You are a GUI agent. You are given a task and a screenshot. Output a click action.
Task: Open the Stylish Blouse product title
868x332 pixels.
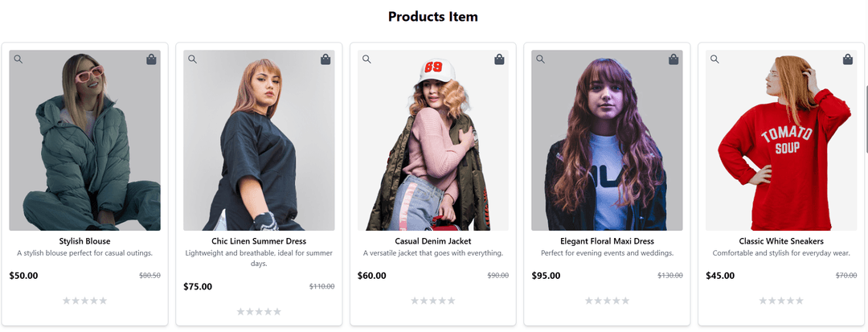[x=84, y=241]
